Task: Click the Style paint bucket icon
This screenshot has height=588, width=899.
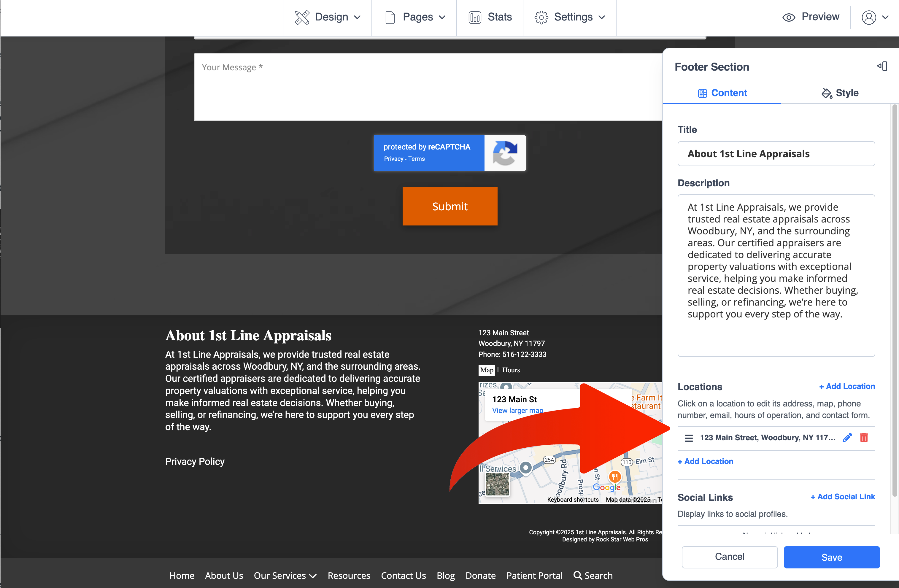Action: point(827,93)
